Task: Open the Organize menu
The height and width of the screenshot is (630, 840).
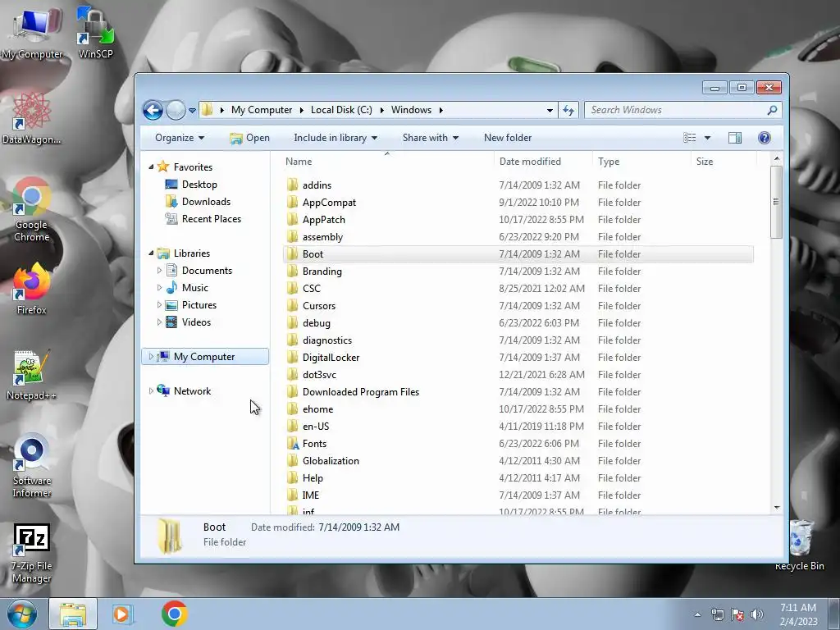Action: pos(180,138)
